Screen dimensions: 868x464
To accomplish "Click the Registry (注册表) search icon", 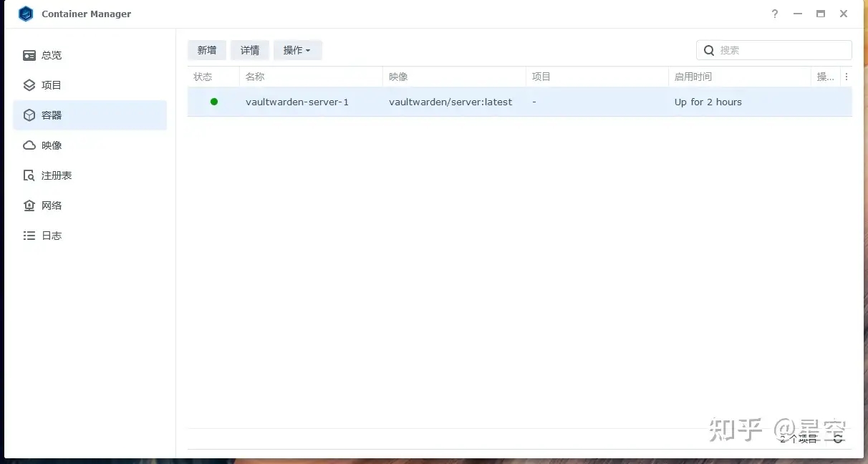I will (29, 175).
